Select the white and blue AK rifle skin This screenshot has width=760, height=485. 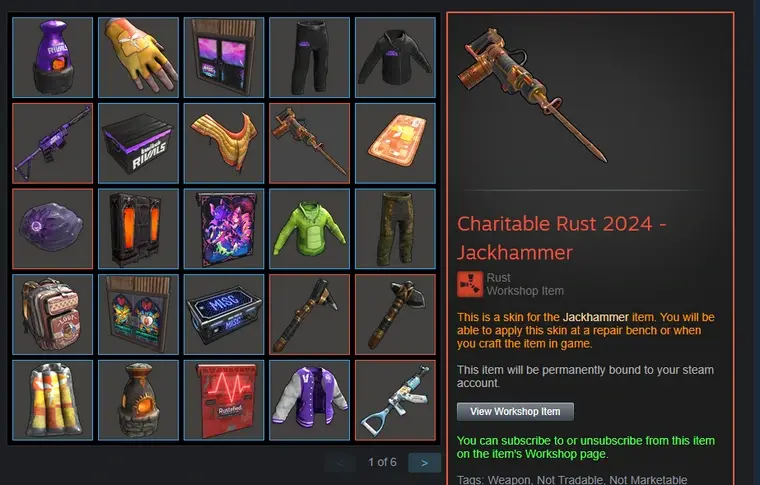[x=395, y=400]
